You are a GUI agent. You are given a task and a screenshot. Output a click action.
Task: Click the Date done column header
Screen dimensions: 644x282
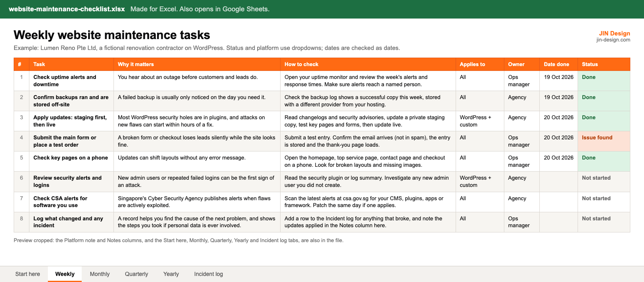[559, 64]
